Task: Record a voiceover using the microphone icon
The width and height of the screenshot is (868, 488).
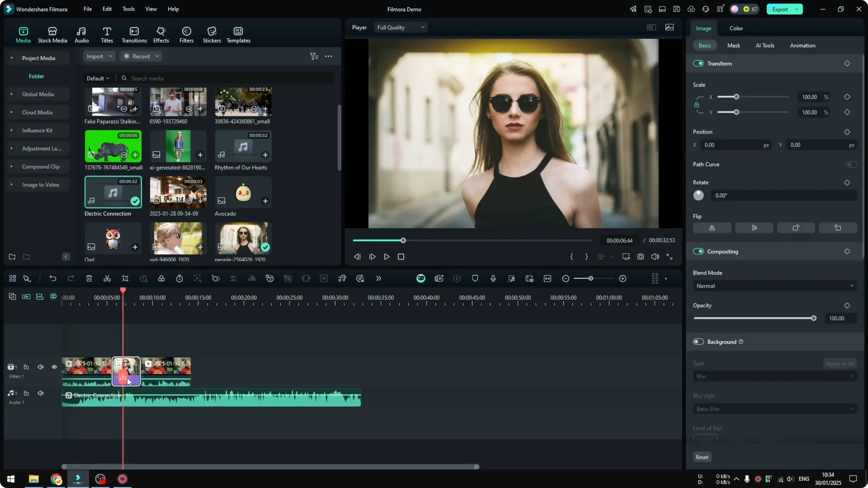Action: (x=493, y=278)
